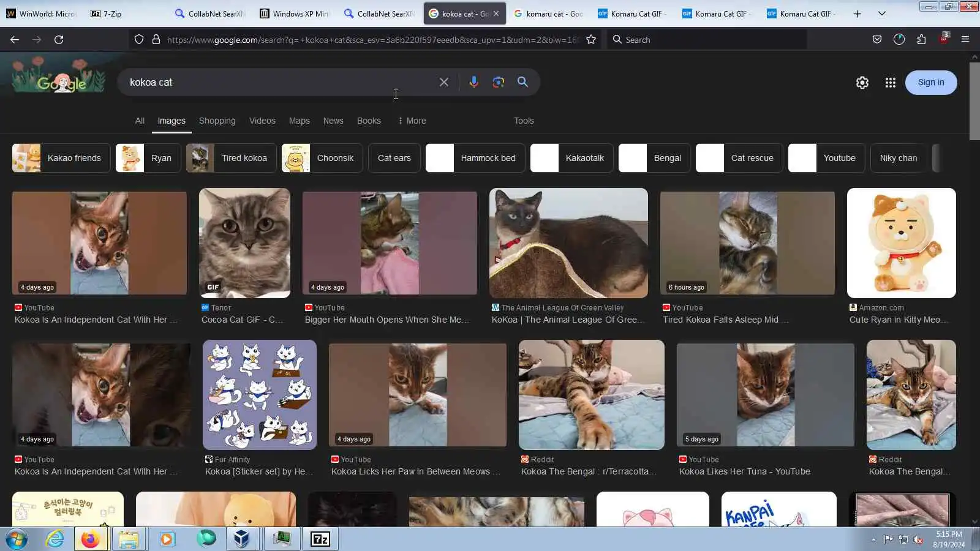
Task: Search by image with Google Lens
Action: click(498, 82)
